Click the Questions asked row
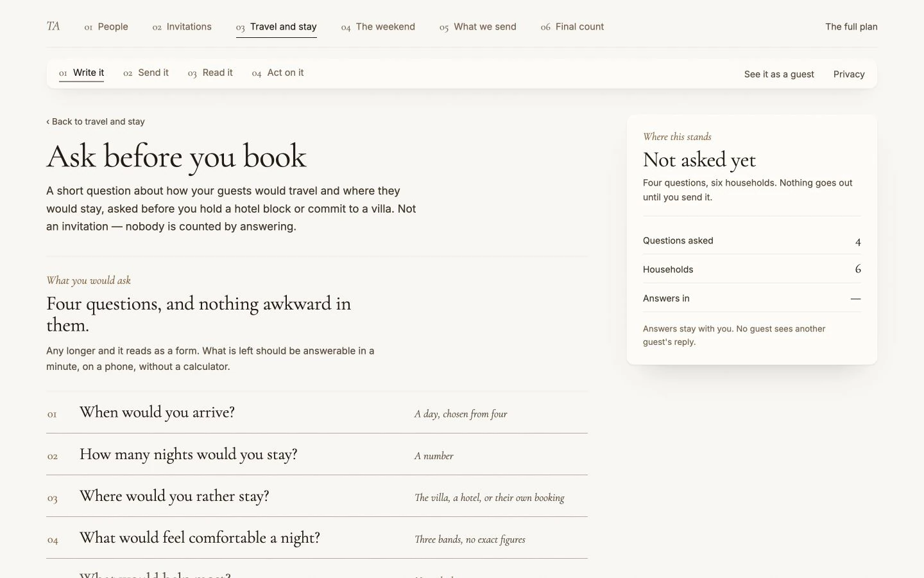Image resolution: width=924 pixels, height=578 pixels. pos(752,241)
